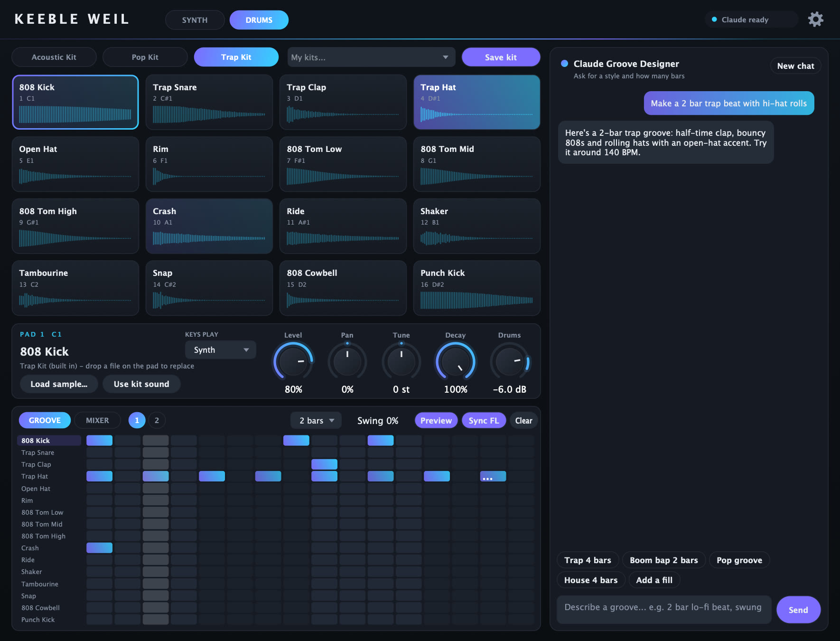This screenshot has width=840, height=641.
Task: Select bar 1 page button
Action: [137, 420]
